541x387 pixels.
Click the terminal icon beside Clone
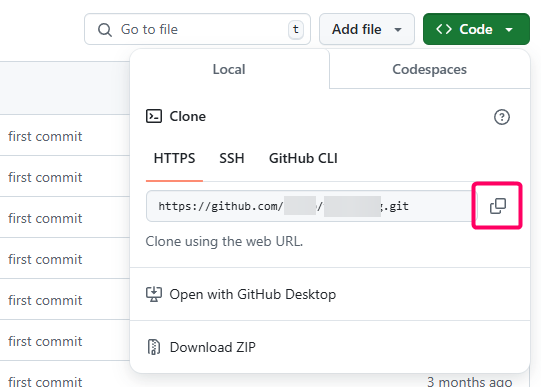click(x=154, y=116)
